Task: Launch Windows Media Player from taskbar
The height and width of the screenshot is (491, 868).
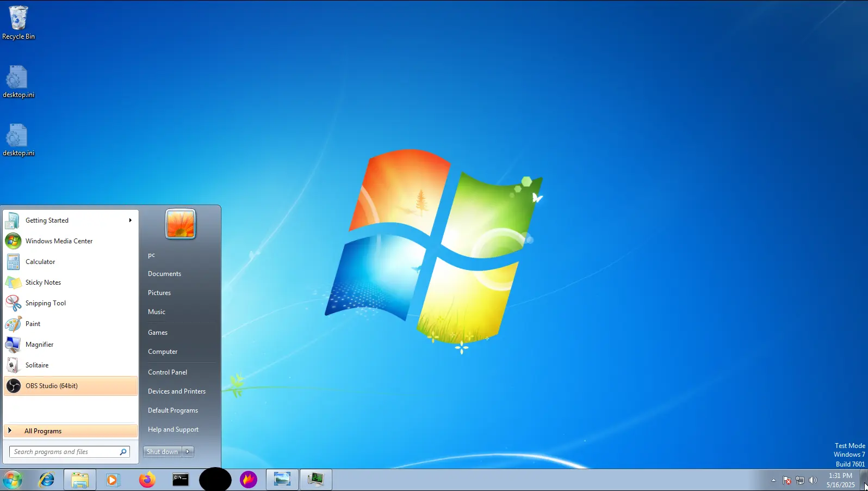Action: pyautogui.click(x=113, y=480)
